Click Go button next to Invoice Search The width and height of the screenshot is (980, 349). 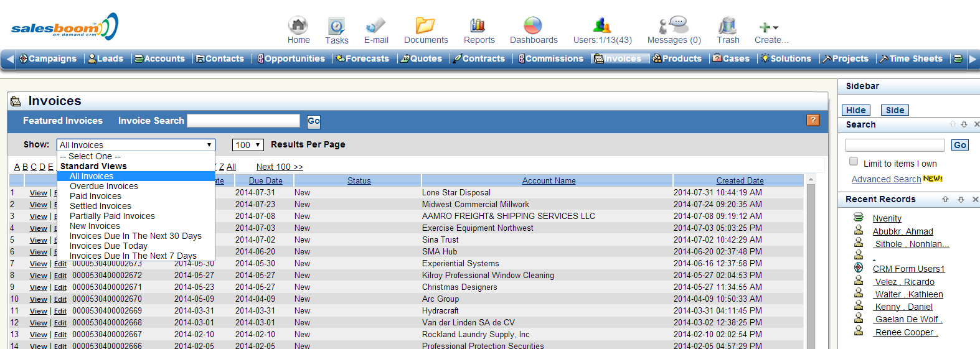[314, 121]
